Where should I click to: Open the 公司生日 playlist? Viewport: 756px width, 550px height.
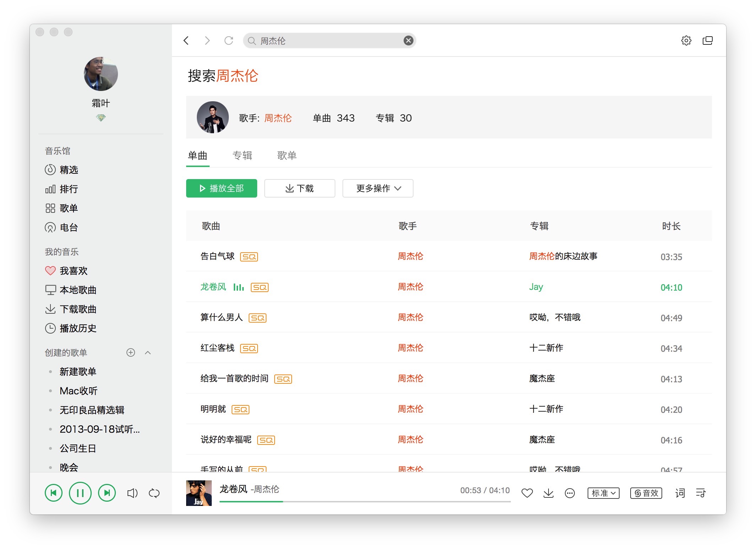[78, 448]
